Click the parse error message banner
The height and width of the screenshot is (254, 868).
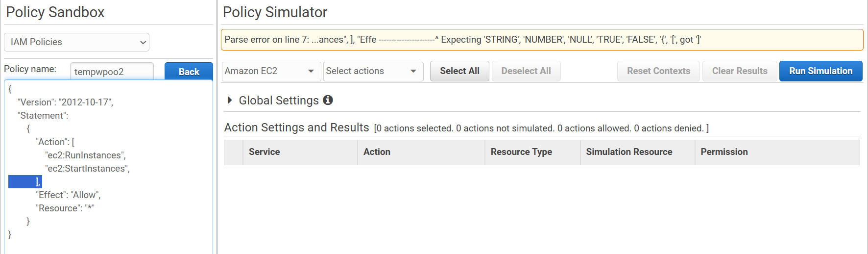(x=541, y=40)
